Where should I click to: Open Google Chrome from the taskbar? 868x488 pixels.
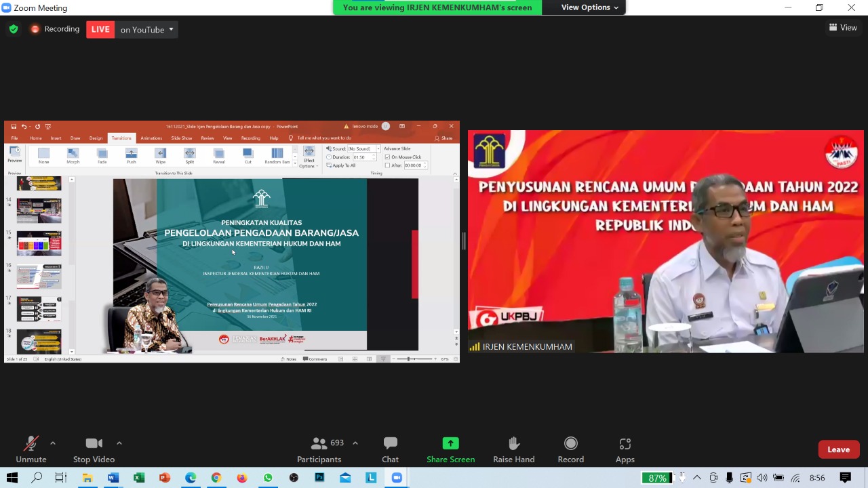(x=216, y=478)
